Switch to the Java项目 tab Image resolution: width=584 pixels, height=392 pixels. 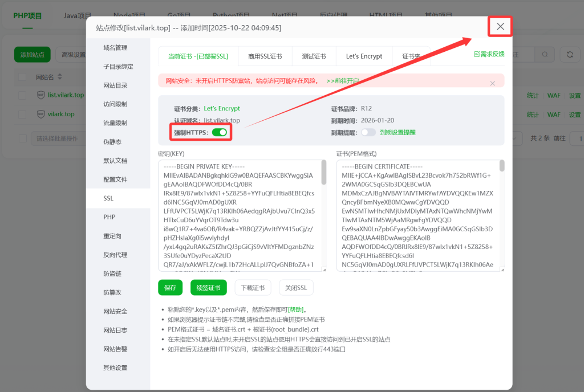pos(77,15)
